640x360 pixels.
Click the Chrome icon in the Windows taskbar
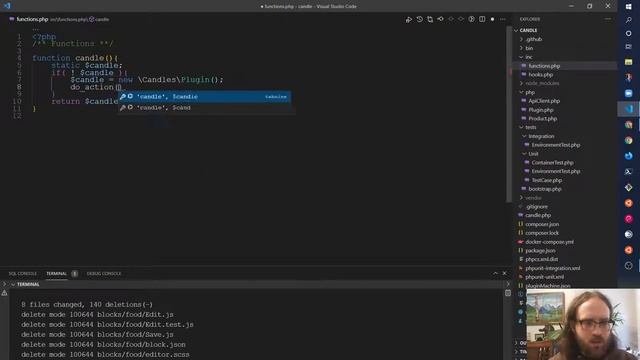(629, 140)
